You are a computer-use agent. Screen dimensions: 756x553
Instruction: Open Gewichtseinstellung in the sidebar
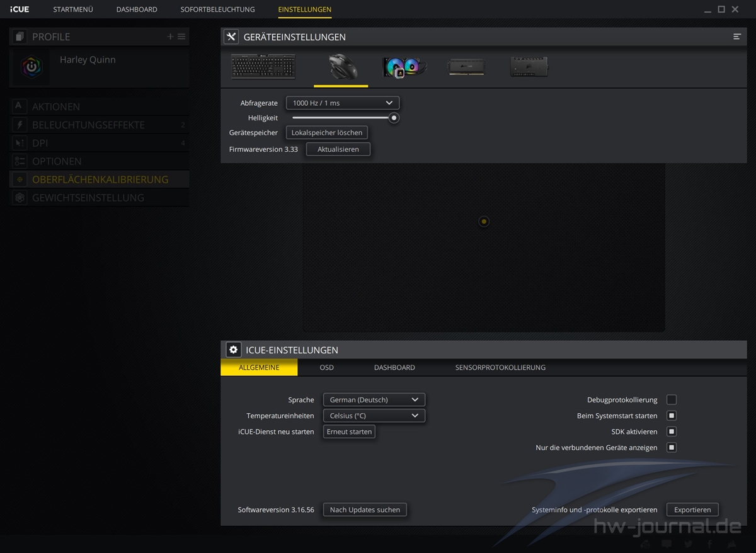(88, 198)
